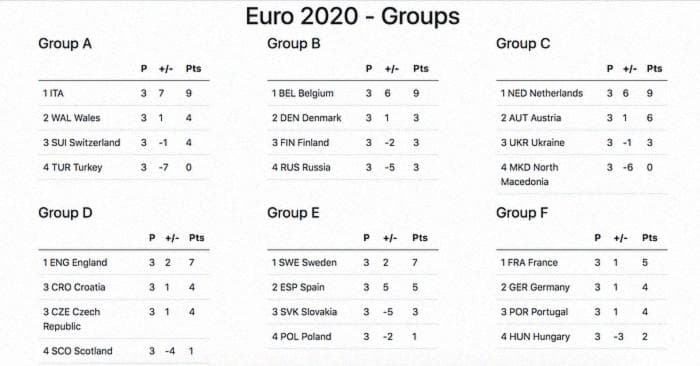Select the Group B heading
This screenshot has height=366, width=700.
point(294,43)
